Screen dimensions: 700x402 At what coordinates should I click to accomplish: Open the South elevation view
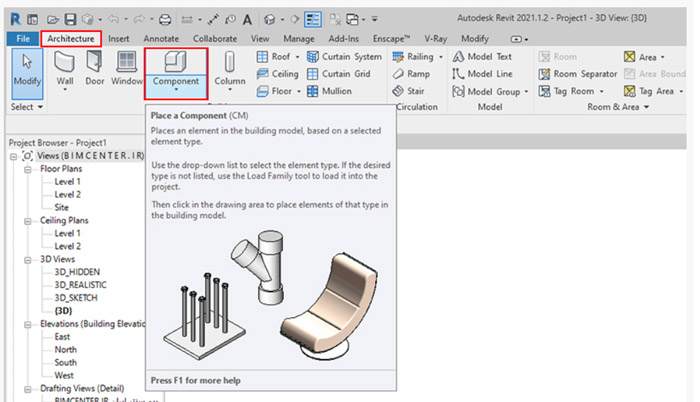tap(66, 363)
